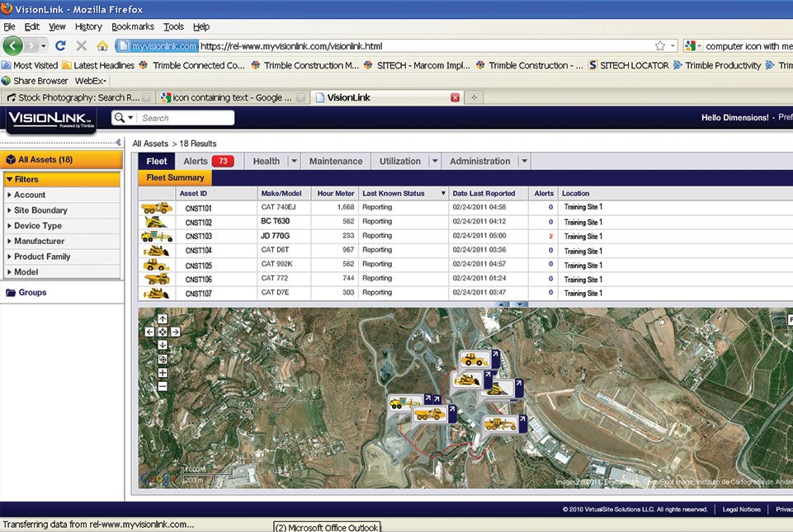The height and width of the screenshot is (532, 793).
Task: Click All Assets (18) button
Action: 61,160
